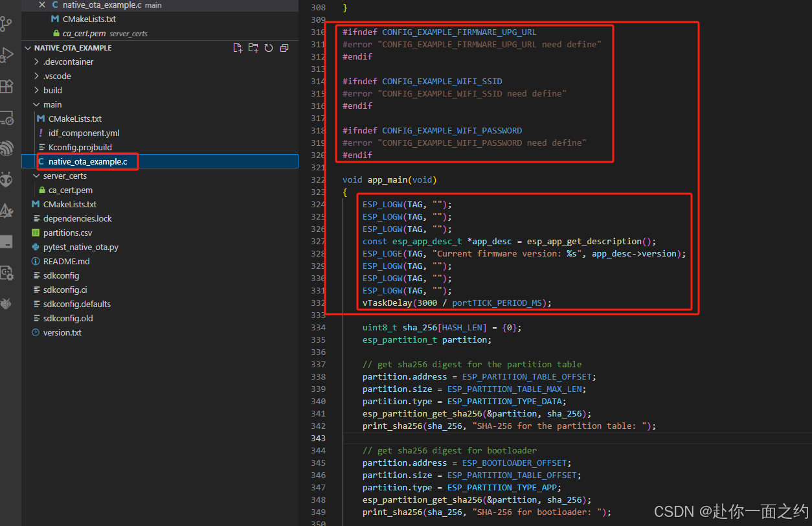
Task: Click the CONFIG_EXAMPLE_WIFI_SSID ifndef line
Action: (422, 82)
